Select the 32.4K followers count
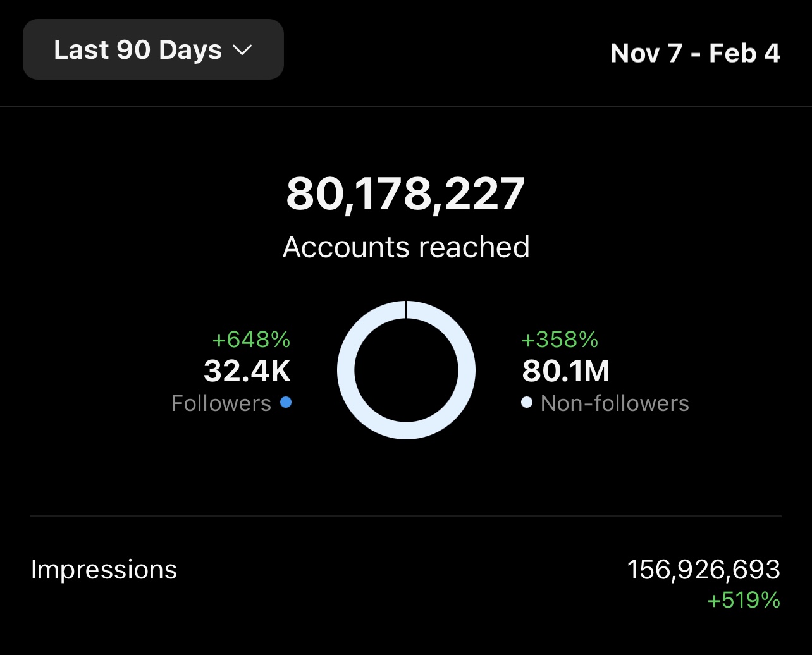This screenshot has height=655, width=812. pos(247,372)
